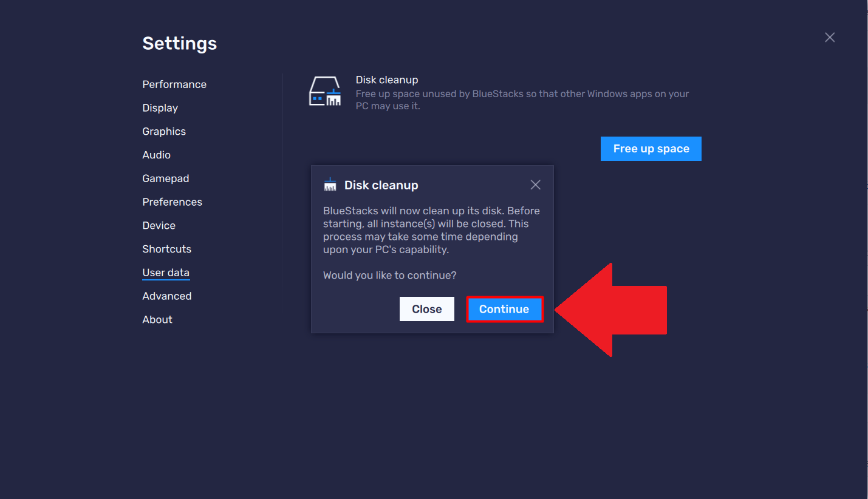Image resolution: width=868 pixels, height=499 pixels.
Task: Select Graphics in the settings sidebar
Action: pyautogui.click(x=164, y=132)
